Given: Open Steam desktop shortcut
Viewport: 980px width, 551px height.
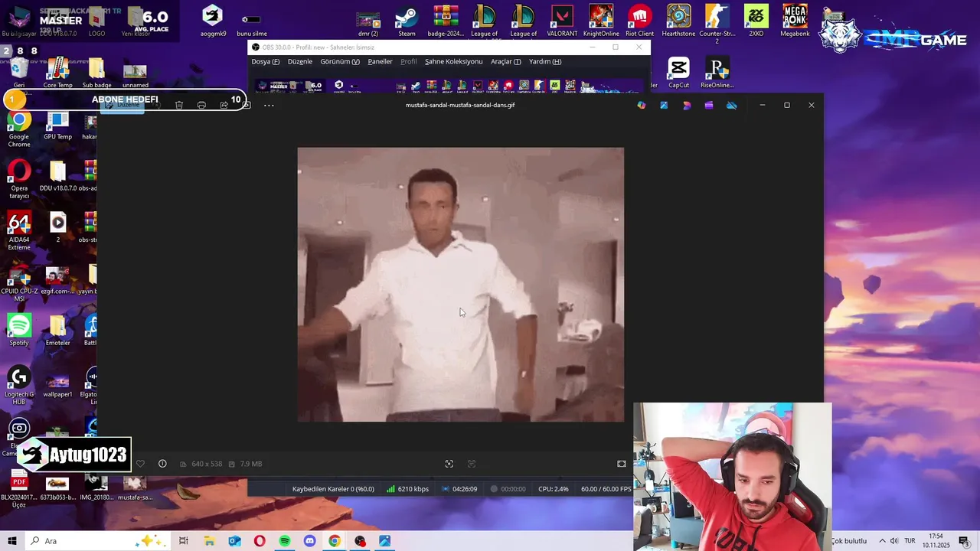Looking at the screenshot, I should click(x=407, y=21).
